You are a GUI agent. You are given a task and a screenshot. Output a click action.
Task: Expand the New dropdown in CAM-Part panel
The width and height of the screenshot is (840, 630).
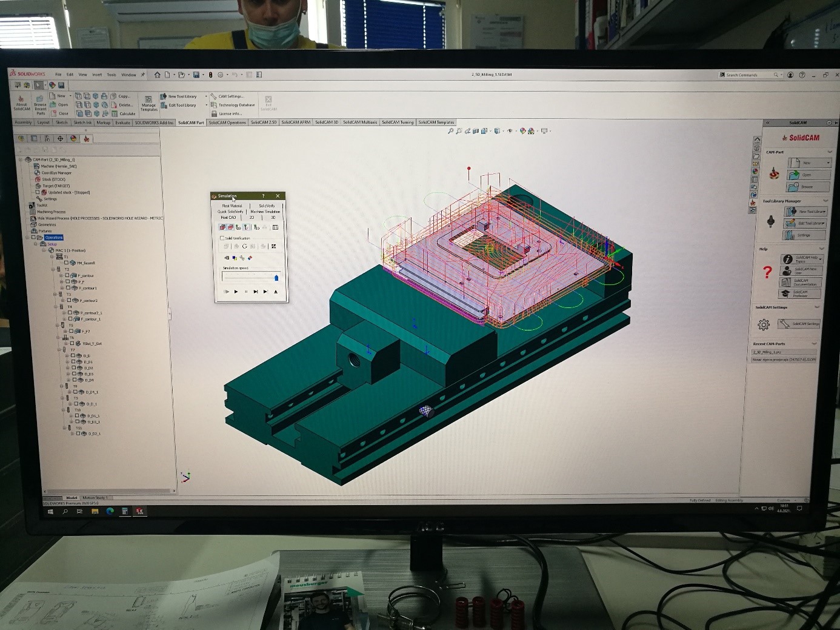tap(828, 163)
